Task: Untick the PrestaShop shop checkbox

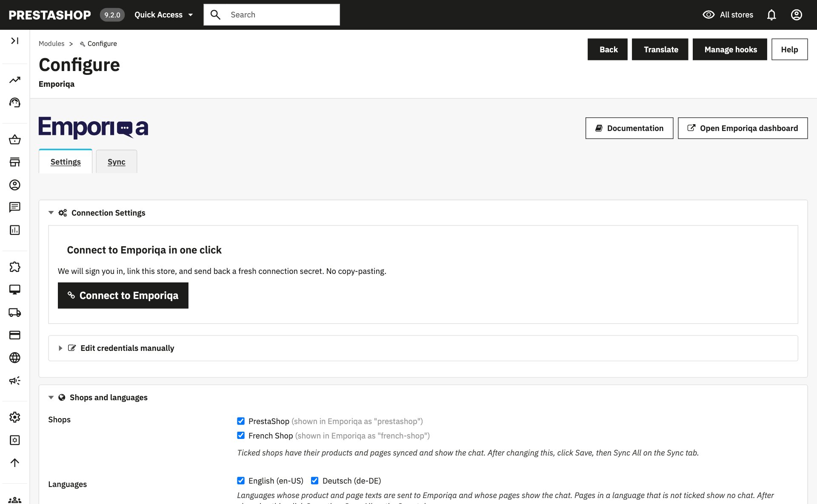Action: [x=241, y=421]
